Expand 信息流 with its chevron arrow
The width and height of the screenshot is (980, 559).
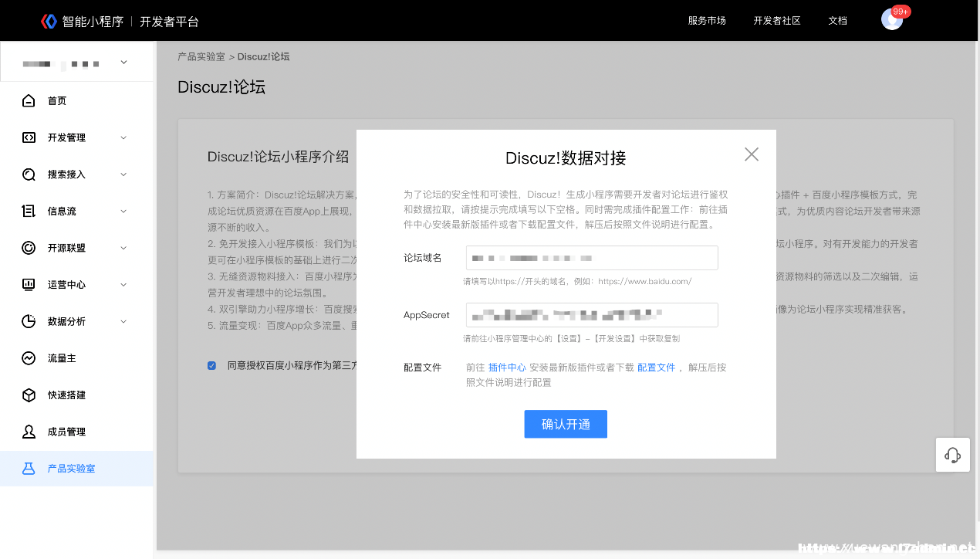(123, 211)
